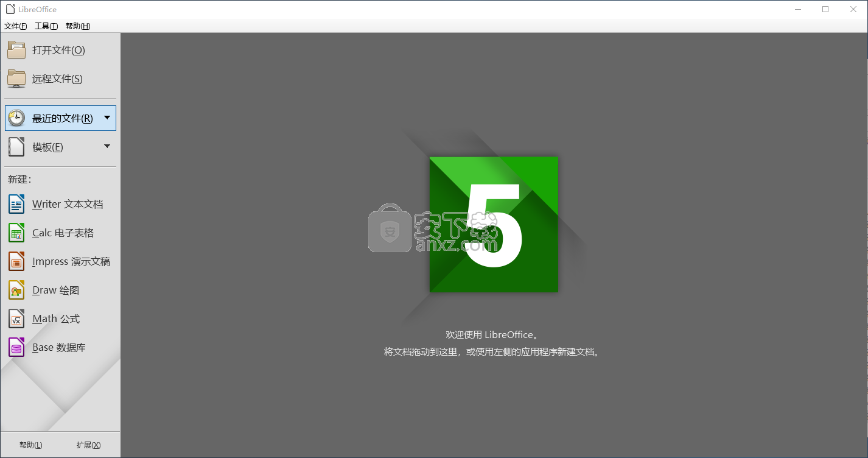Click the Writer document icon
The image size is (868, 458).
pyautogui.click(x=16, y=204)
